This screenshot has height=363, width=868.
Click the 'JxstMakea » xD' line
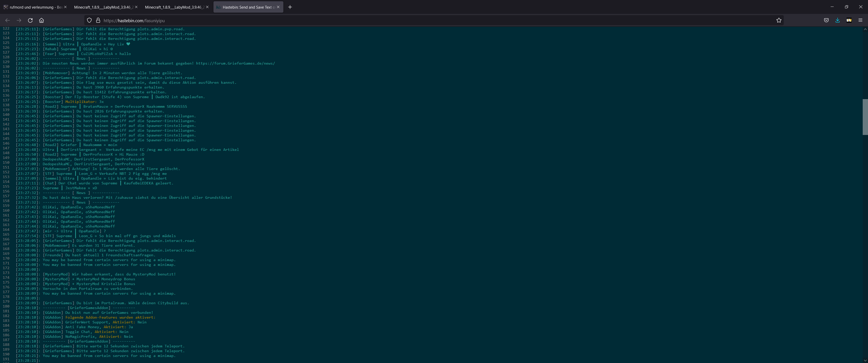pyautogui.click(x=56, y=188)
